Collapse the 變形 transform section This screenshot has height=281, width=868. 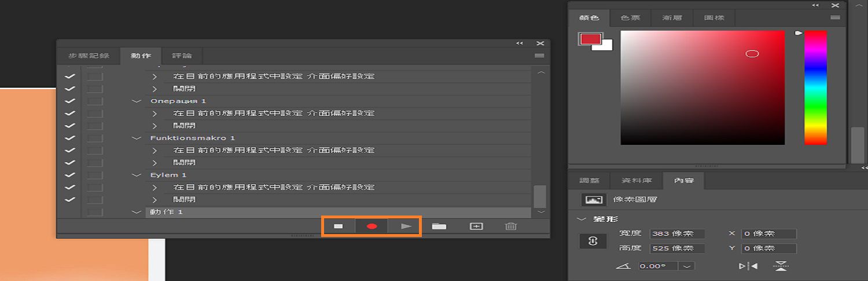[581, 220]
